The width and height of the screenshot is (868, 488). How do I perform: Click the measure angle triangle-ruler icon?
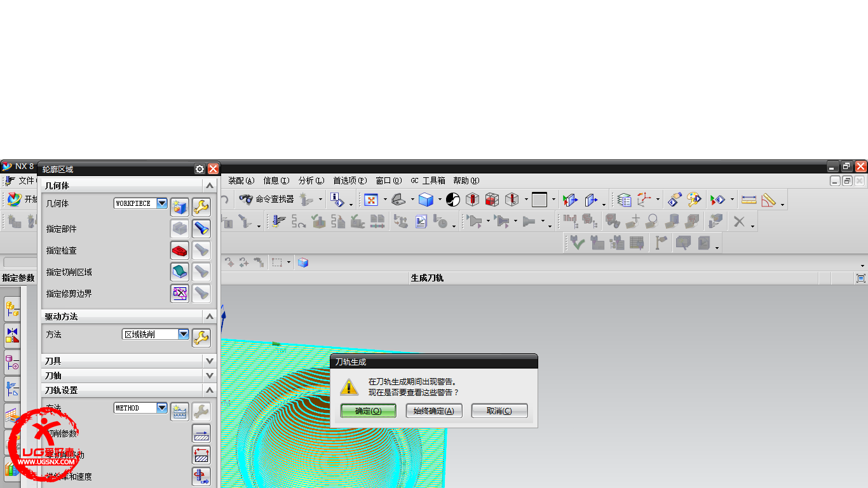(x=769, y=200)
